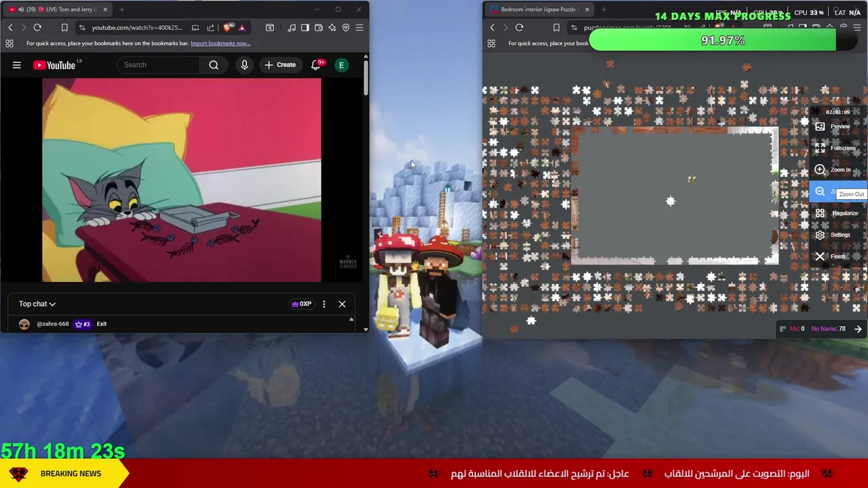The width and height of the screenshot is (868, 488).
Task: Open the green E account avatar
Action: pyautogui.click(x=342, y=65)
